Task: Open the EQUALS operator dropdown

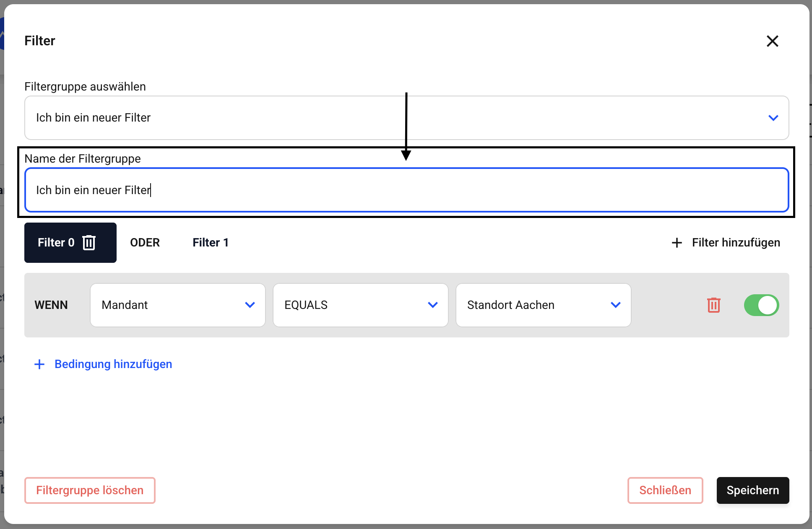Action: click(x=360, y=305)
